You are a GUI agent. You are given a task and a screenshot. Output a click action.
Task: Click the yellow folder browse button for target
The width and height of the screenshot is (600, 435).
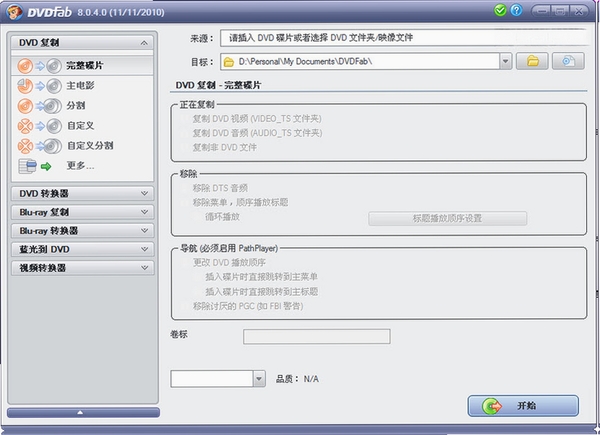pos(532,61)
